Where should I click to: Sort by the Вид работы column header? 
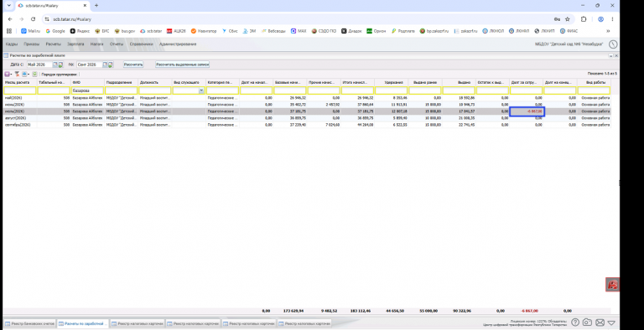click(594, 82)
